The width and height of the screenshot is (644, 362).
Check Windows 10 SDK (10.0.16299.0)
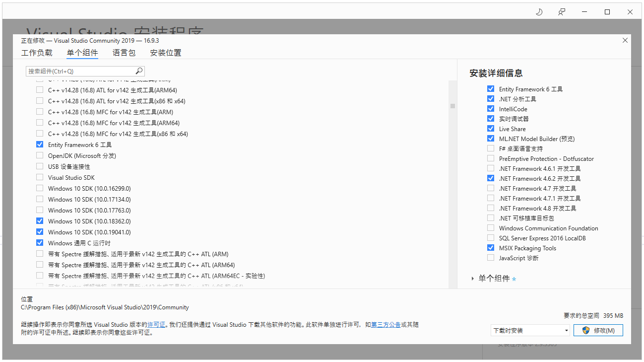[40, 188]
